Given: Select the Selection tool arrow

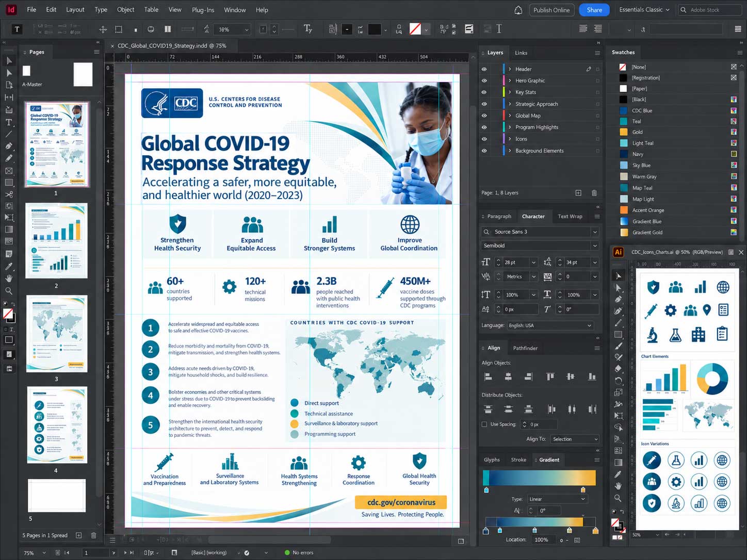Looking at the screenshot, I should (x=9, y=61).
